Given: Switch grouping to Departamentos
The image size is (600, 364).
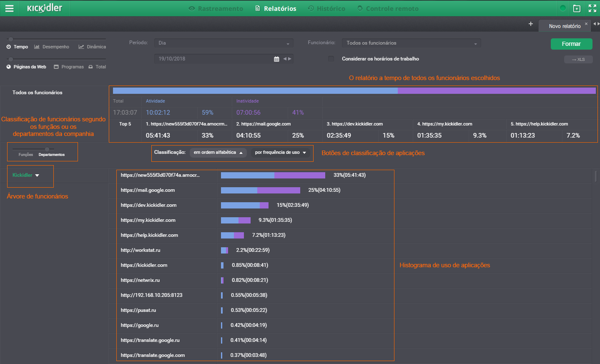Looking at the screenshot, I should (x=52, y=155).
